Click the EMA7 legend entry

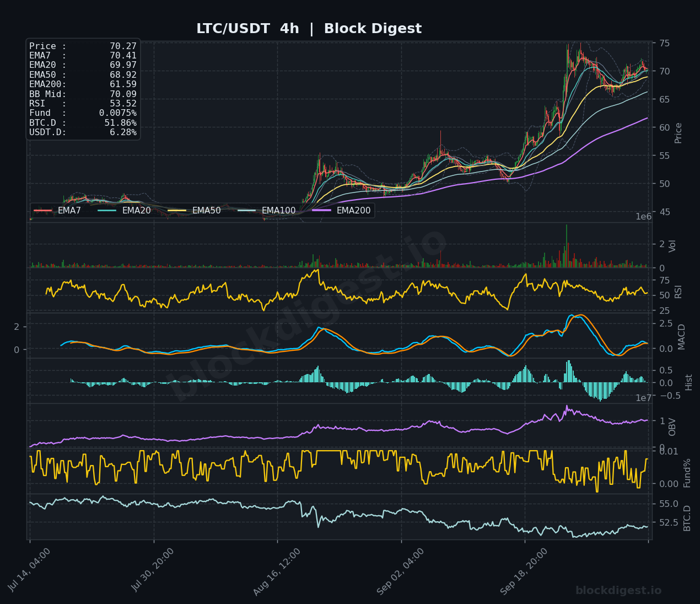pos(57,211)
